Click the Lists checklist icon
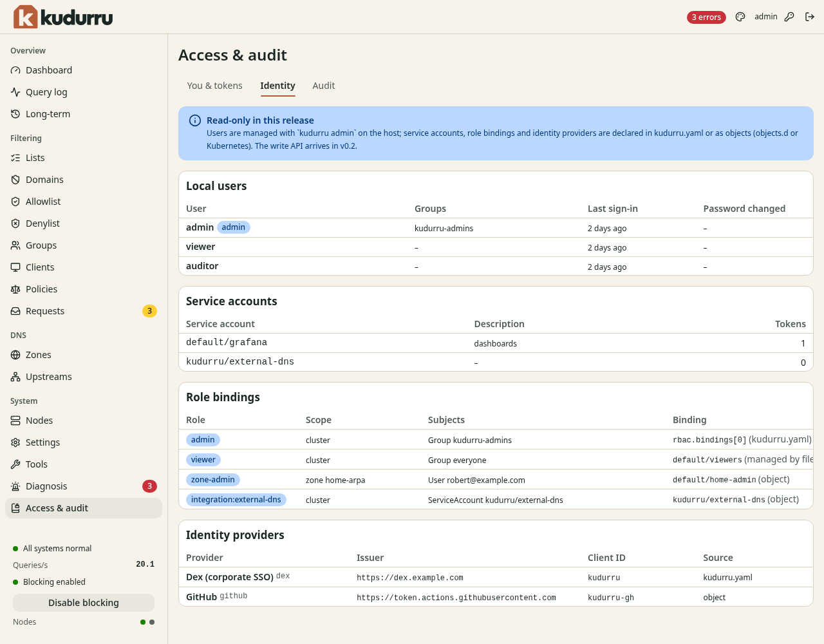The width and height of the screenshot is (824, 644). pyautogui.click(x=15, y=158)
